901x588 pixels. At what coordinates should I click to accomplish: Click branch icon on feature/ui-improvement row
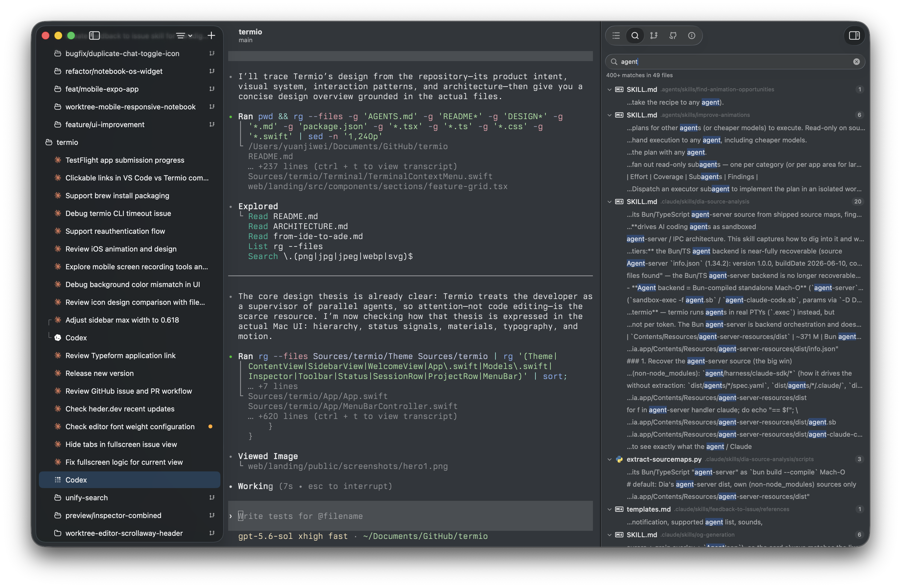tap(212, 125)
